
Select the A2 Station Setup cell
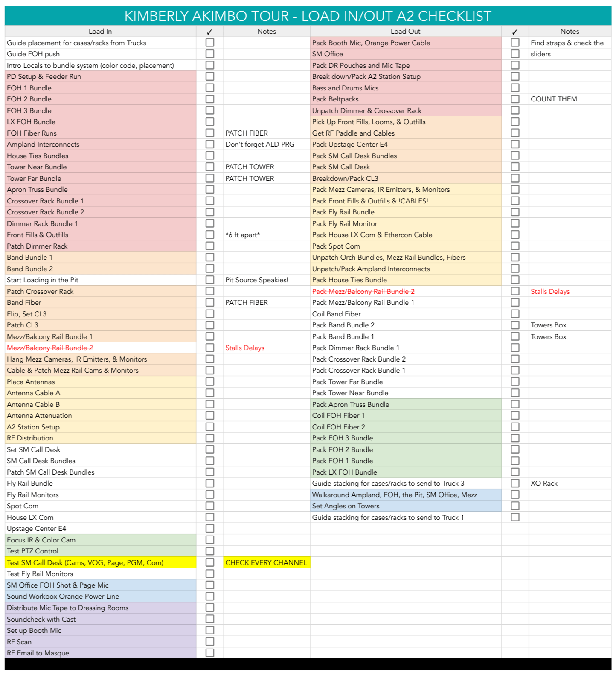pyautogui.click(x=100, y=427)
